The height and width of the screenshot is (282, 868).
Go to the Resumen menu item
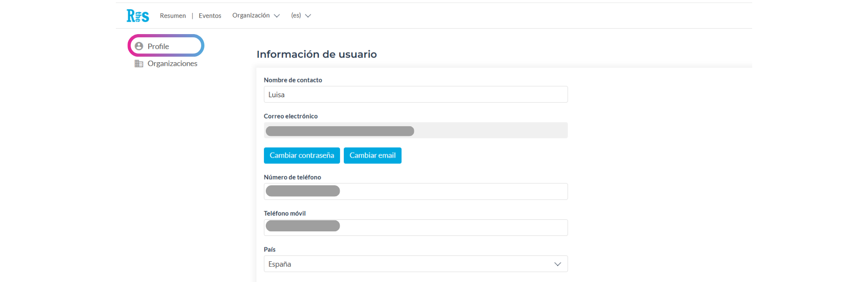click(x=173, y=16)
